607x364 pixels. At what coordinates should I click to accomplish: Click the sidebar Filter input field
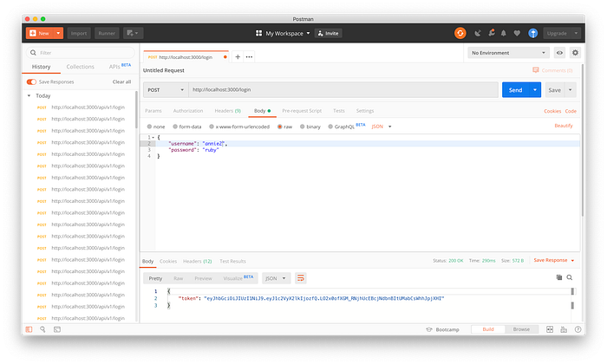(x=81, y=53)
